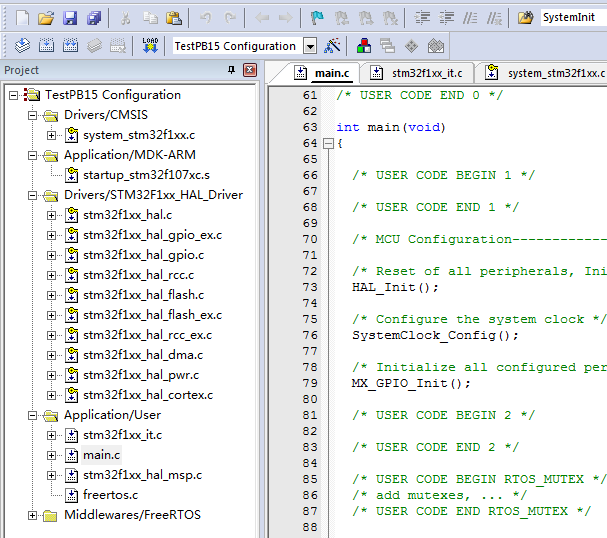607x538 pixels.
Task: Open Pack Installer icon
Action: [436, 46]
